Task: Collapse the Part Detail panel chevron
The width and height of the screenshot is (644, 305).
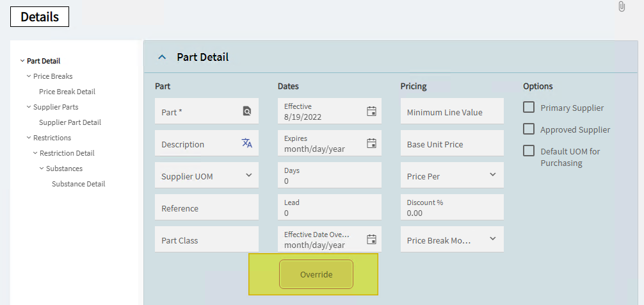Action: click(162, 57)
